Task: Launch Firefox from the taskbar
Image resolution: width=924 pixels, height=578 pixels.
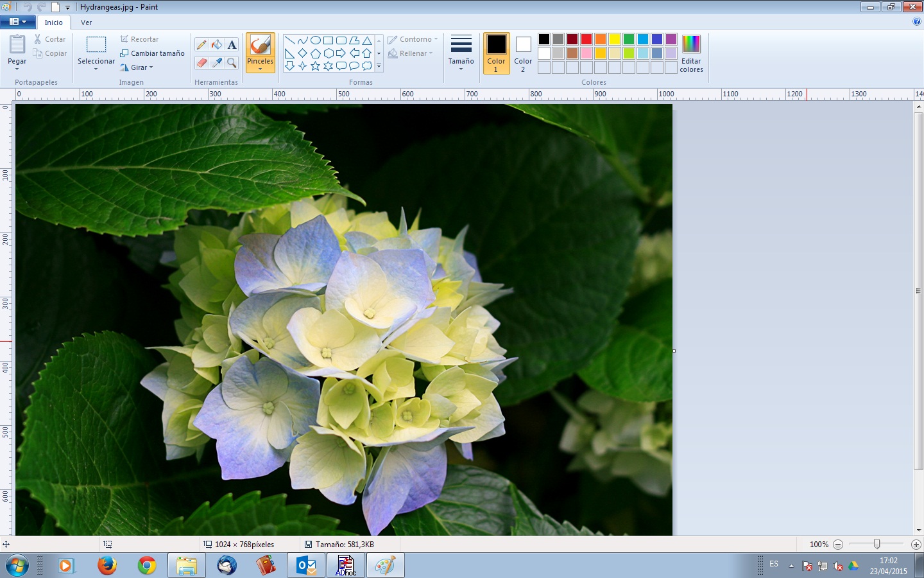Action: pyautogui.click(x=107, y=566)
